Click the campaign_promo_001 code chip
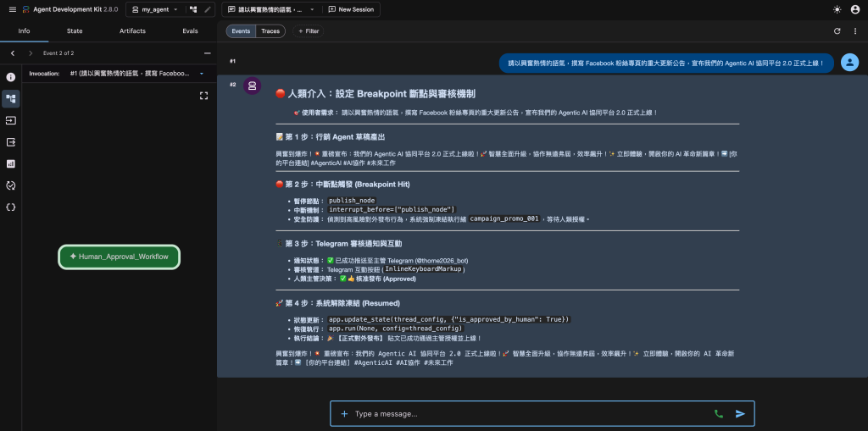Screen dimensions: 868x431 click(x=504, y=218)
